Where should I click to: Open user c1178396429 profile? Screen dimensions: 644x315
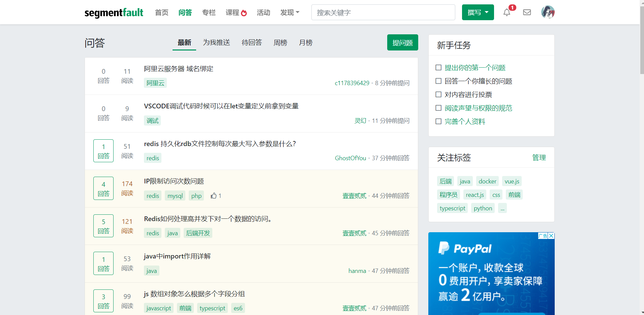(x=352, y=83)
